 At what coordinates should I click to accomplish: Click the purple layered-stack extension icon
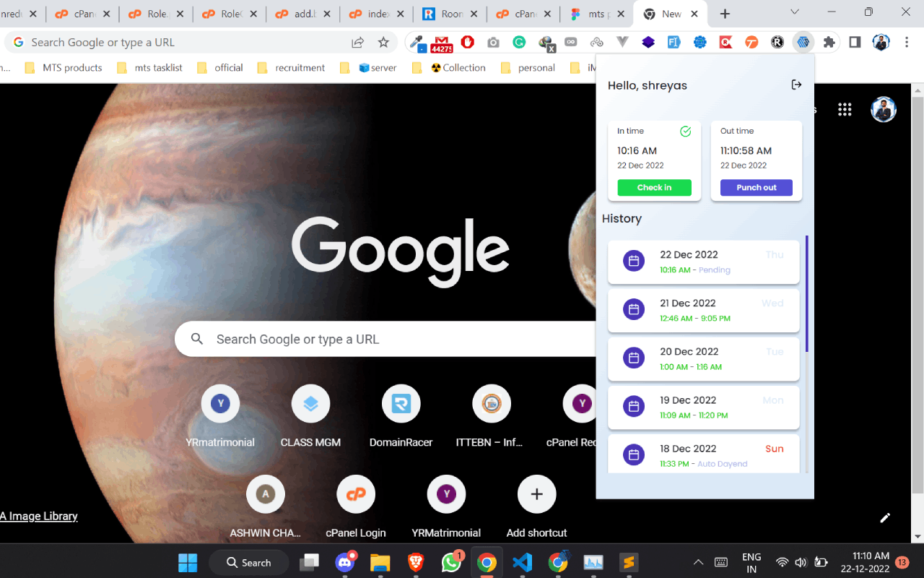coord(648,43)
